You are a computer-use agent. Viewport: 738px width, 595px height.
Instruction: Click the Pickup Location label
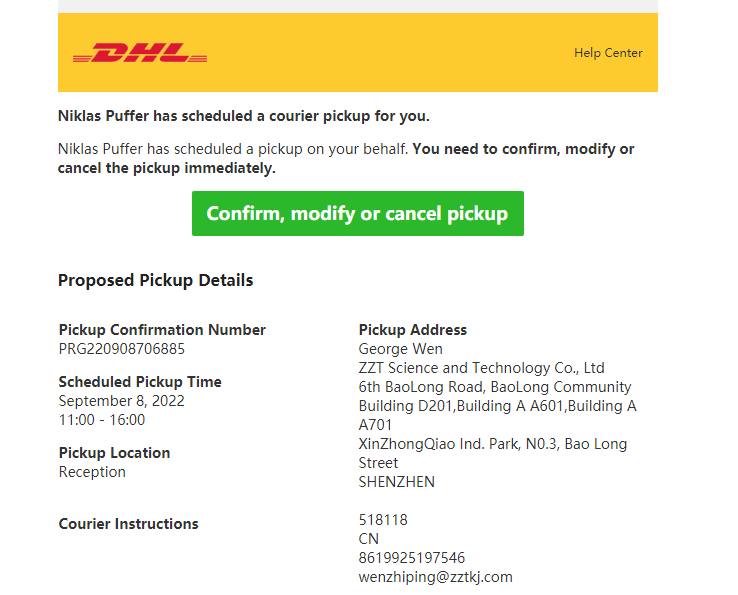pyautogui.click(x=114, y=453)
